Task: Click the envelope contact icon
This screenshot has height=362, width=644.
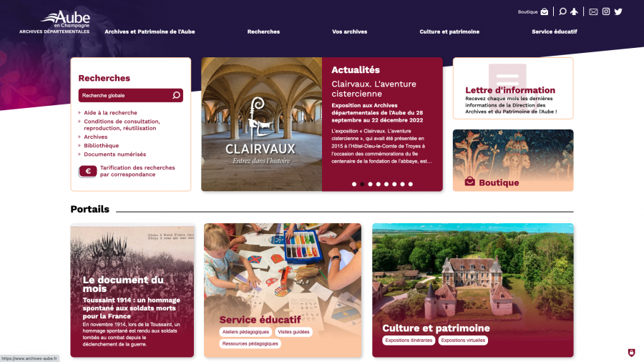Action: (593, 11)
